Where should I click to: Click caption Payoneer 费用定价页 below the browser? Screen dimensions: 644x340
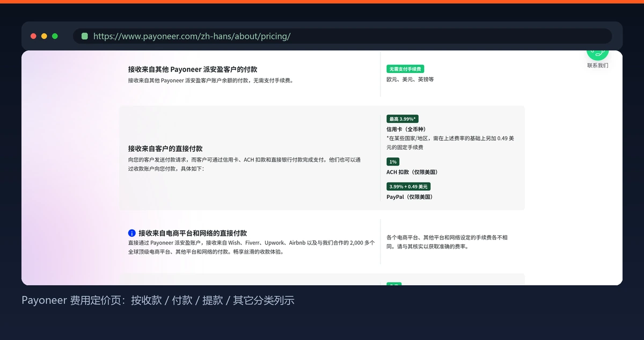coord(158,300)
